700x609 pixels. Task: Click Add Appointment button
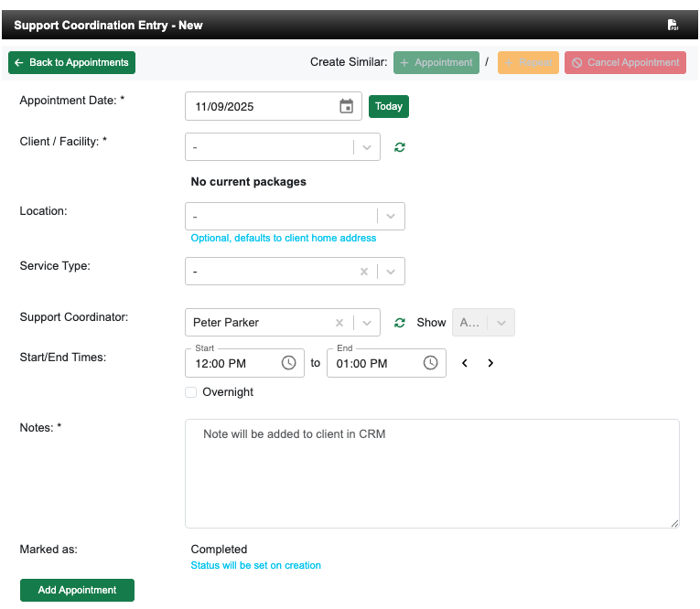pyautogui.click(x=77, y=590)
